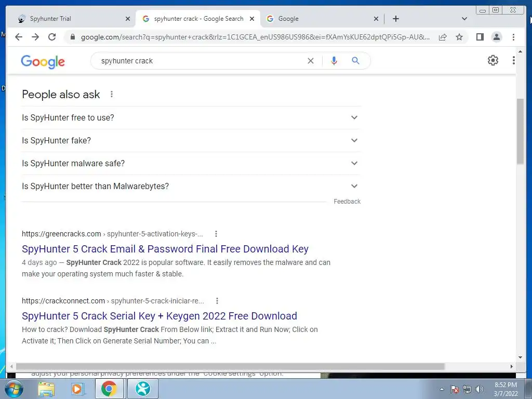Image resolution: width=532 pixels, height=399 pixels.
Task: Share this page using the share icon
Action: (x=443, y=37)
